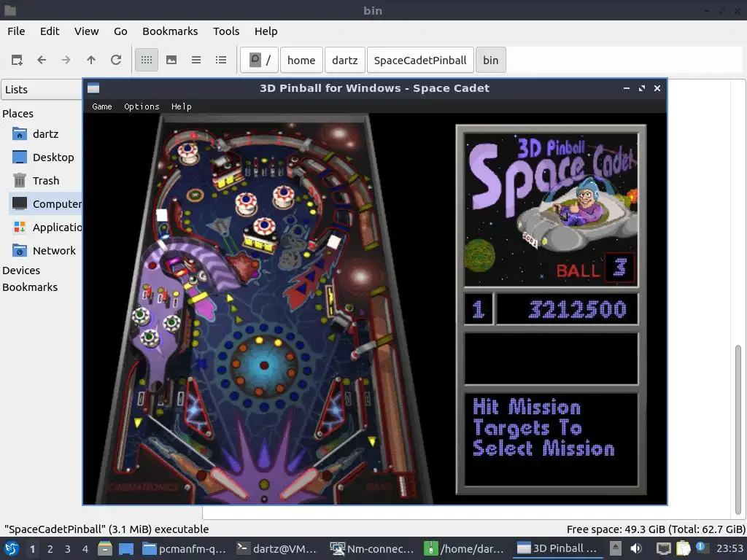Click the show desktop taskbar icon
Image resolution: width=747 pixels, height=560 pixels.
[125, 548]
